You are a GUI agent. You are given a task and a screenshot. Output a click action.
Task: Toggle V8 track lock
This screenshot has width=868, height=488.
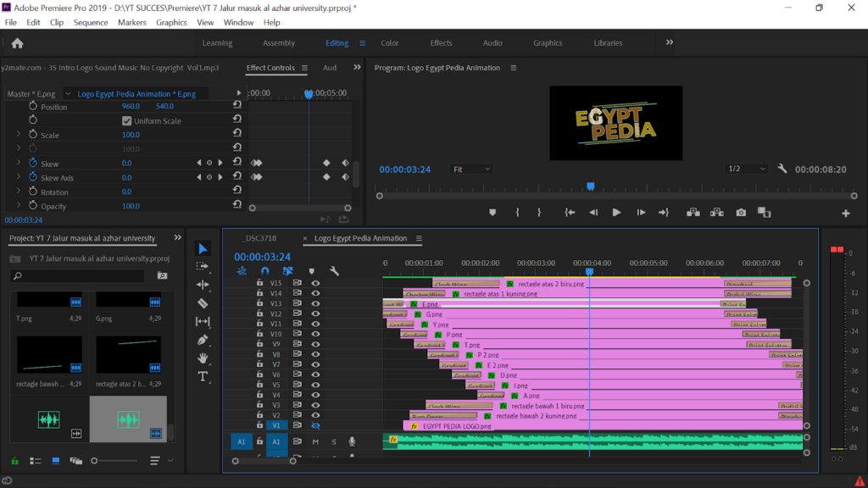(x=259, y=354)
